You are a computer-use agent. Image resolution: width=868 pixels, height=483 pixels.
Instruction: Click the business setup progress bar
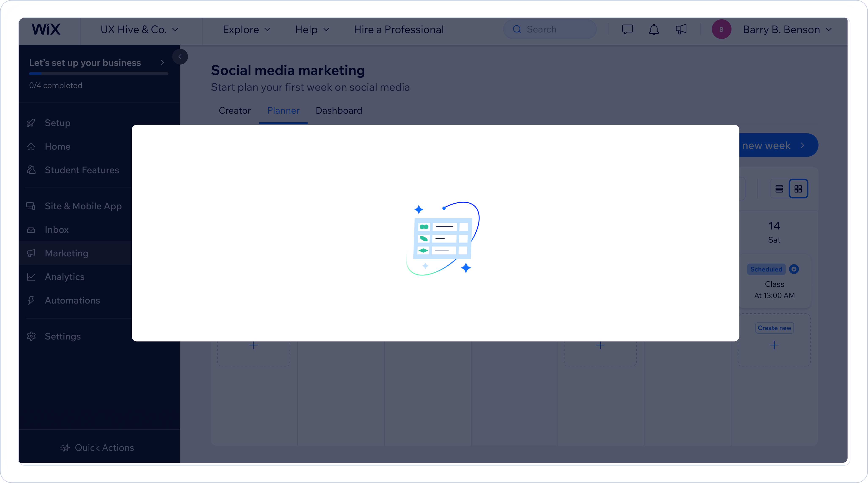[x=98, y=74]
